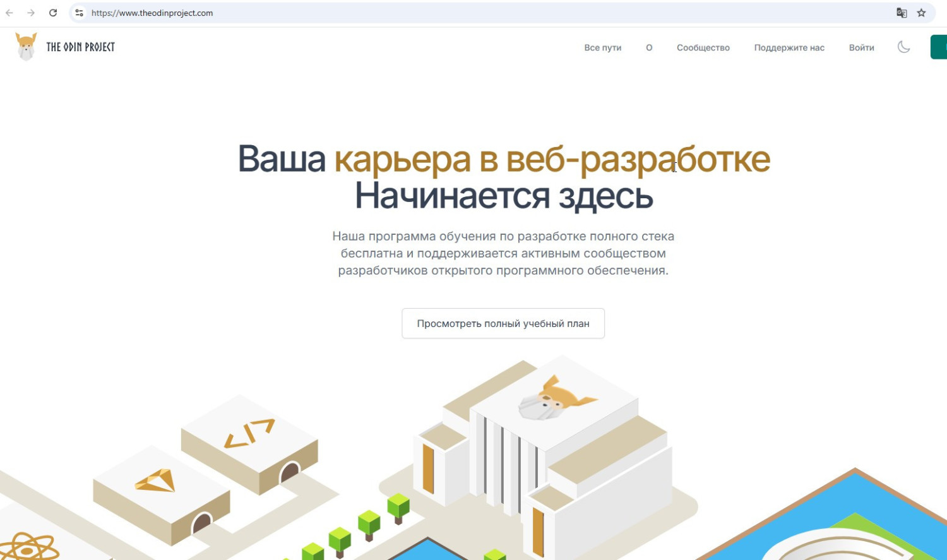This screenshot has width=947, height=560.
Task: Click the address bar URL field
Action: point(442,13)
